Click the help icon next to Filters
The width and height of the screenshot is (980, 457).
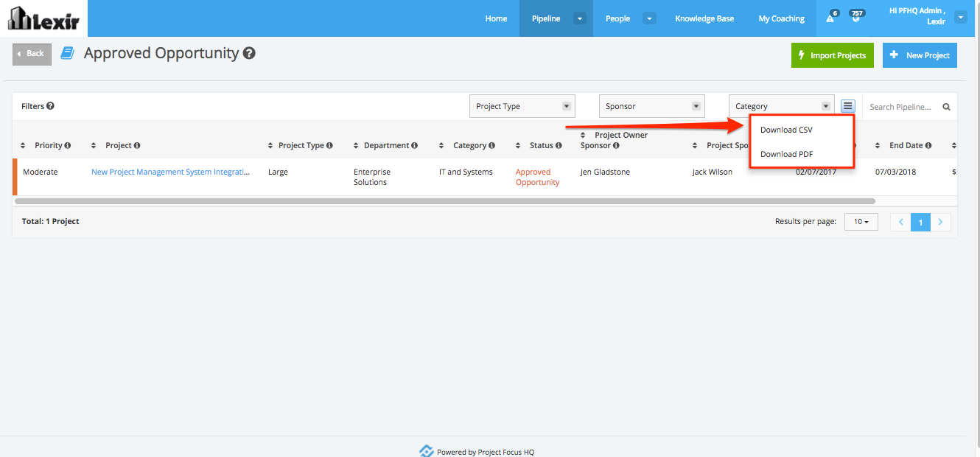50,106
